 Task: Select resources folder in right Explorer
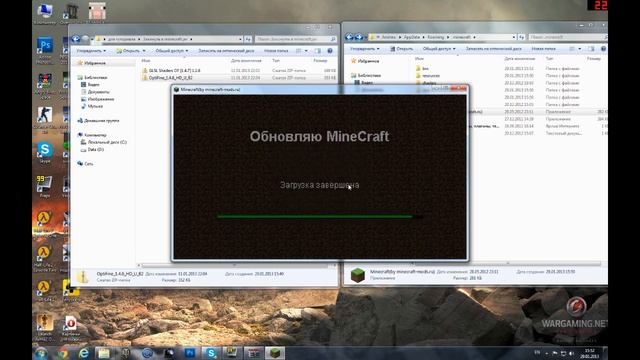point(428,76)
